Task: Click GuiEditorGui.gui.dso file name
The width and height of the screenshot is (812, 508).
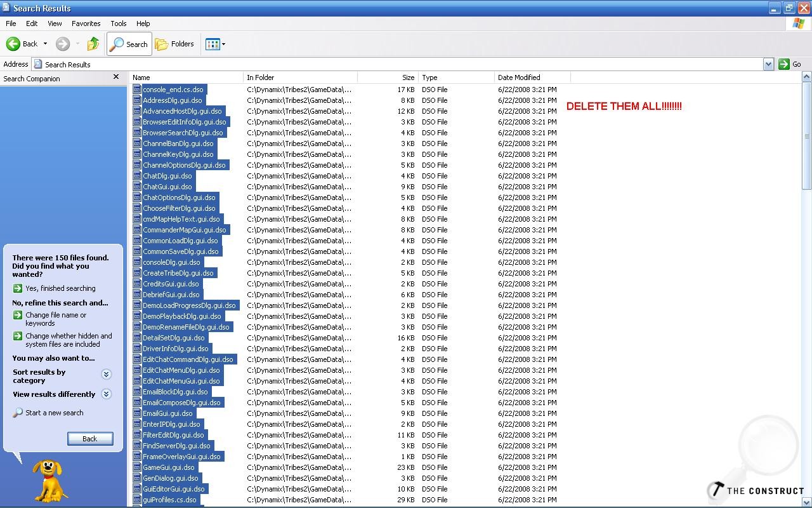Action: click(x=174, y=489)
